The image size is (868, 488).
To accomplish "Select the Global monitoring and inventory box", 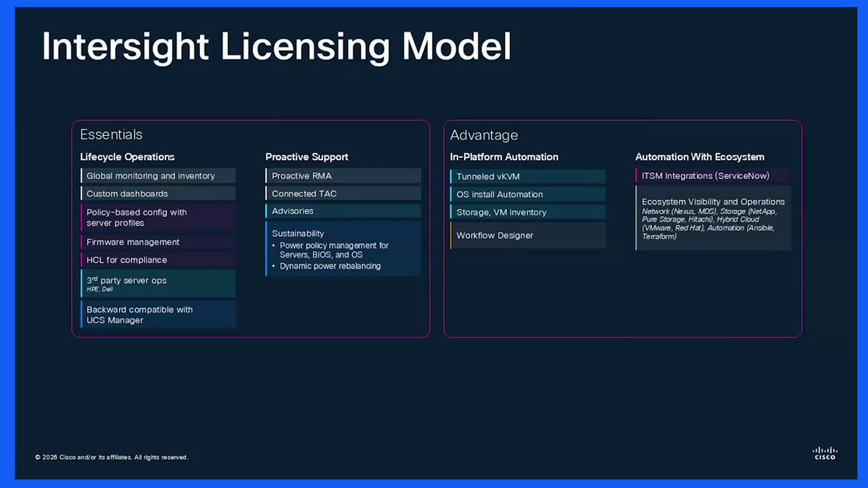I will click(x=158, y=176).
